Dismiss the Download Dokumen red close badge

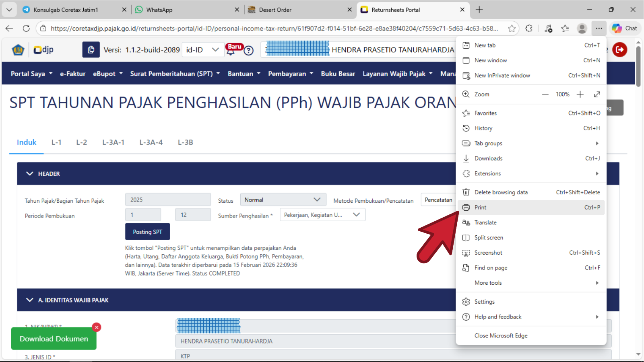click(96, 327)
